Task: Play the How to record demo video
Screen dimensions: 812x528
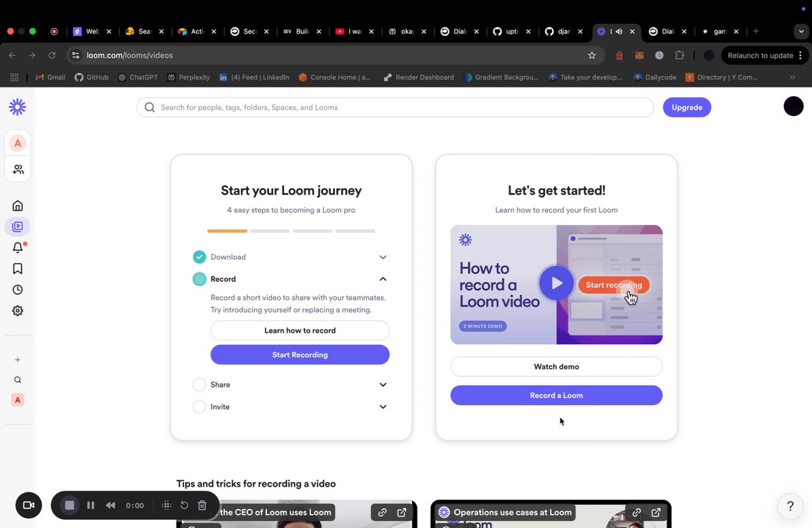Action: [x=556, y=283]
